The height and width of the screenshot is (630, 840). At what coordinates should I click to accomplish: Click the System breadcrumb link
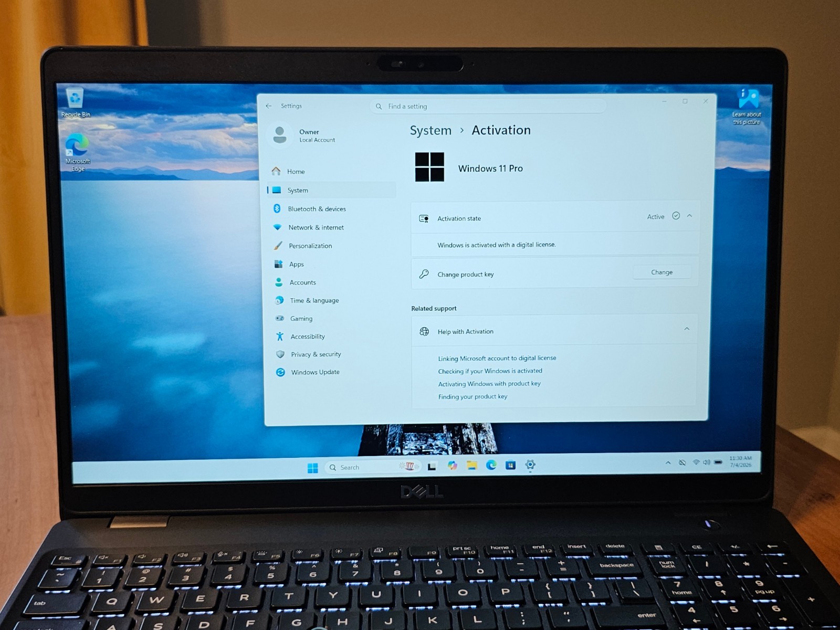430,131
